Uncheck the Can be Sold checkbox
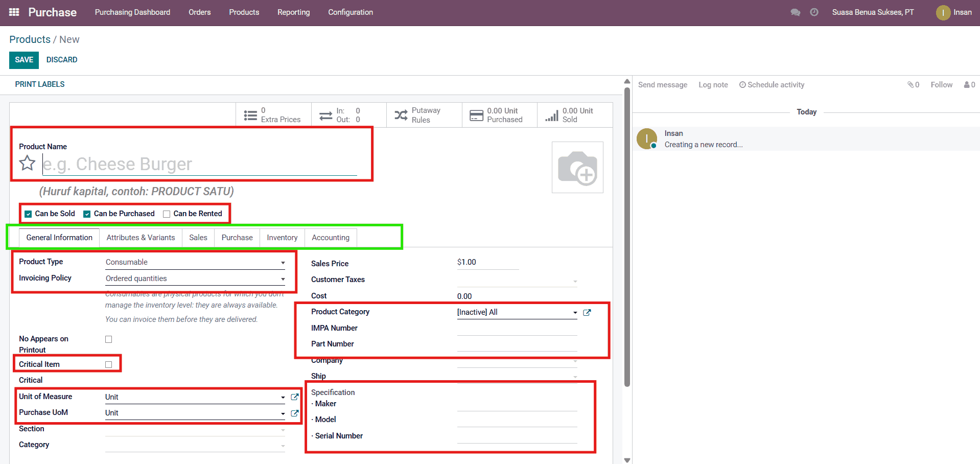The image size is (980, 464). pos(29,214)
